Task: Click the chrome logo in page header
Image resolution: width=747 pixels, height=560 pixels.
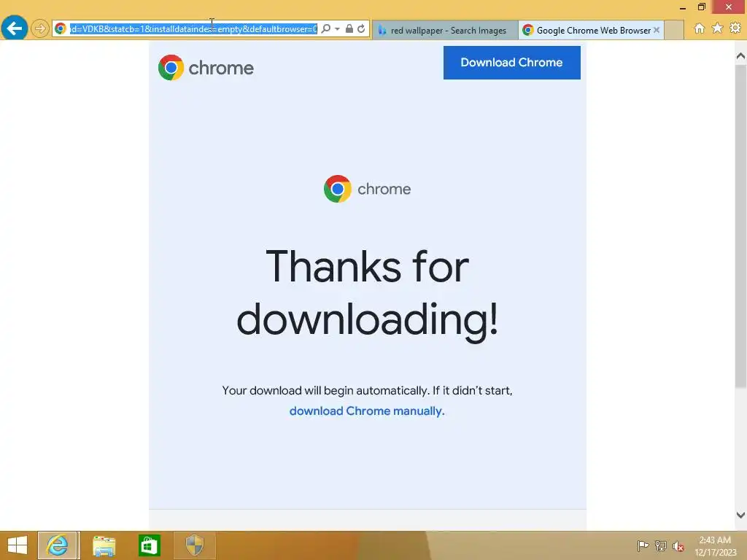Action: point(206,68)
